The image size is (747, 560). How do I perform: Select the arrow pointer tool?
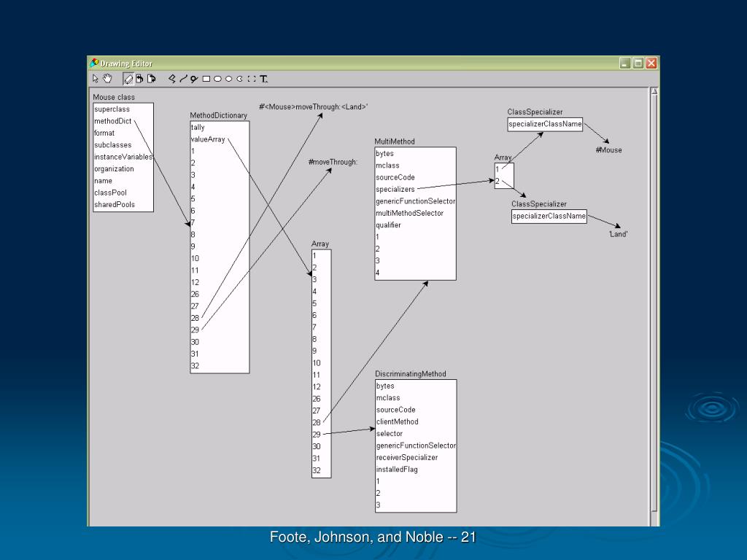coord(96,79)
